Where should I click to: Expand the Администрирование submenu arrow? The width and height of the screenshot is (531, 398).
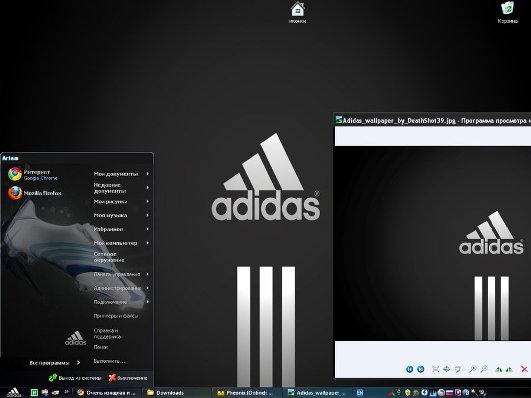tap(148, 288)
